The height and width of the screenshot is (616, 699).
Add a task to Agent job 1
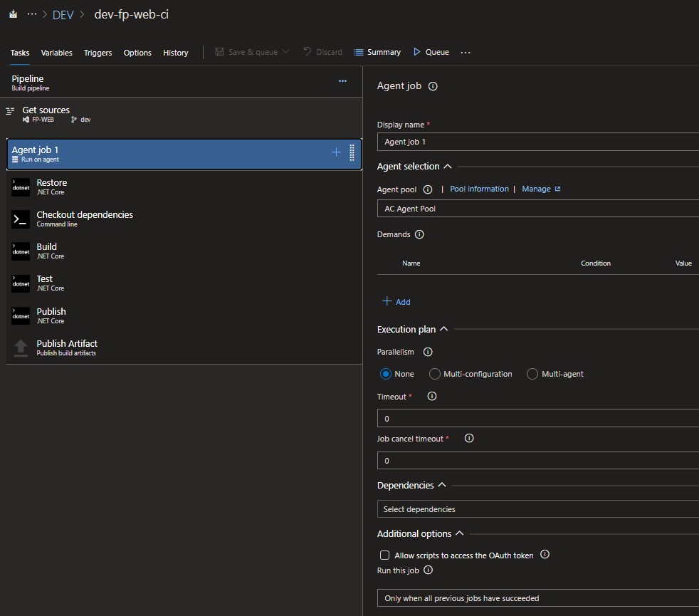coord(336,152)
